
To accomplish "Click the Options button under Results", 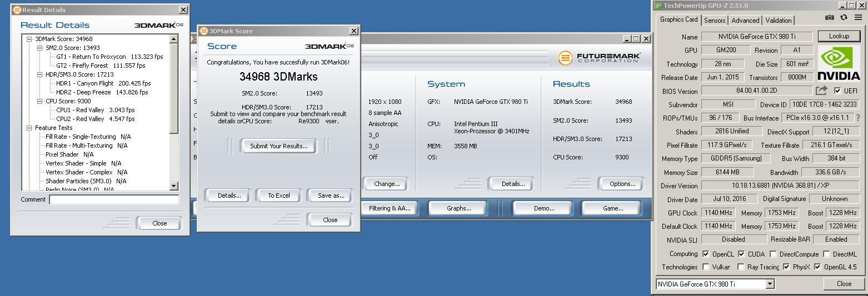I will tap(622, 184).
